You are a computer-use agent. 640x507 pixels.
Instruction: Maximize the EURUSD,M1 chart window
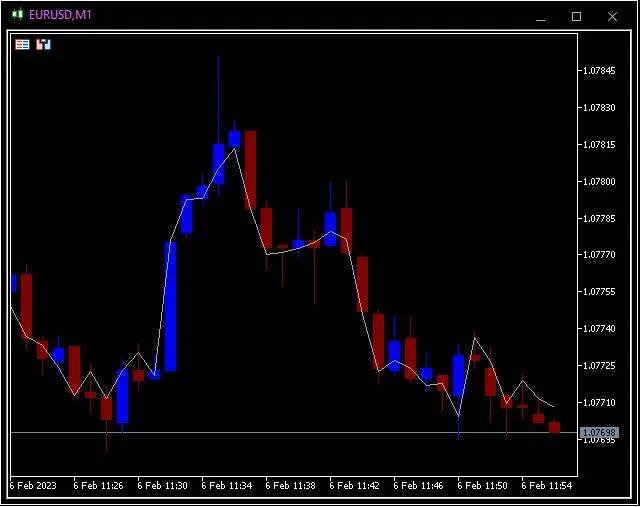click(x=576, y=17)
